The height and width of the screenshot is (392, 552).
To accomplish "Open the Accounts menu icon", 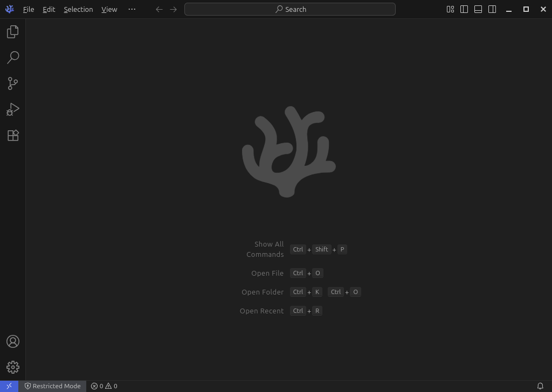I will coord(13,341).
